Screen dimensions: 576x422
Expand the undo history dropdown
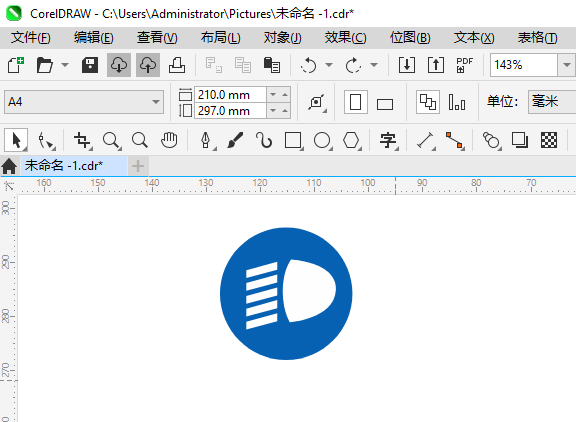pyautogui.click(x=329, y=65)
